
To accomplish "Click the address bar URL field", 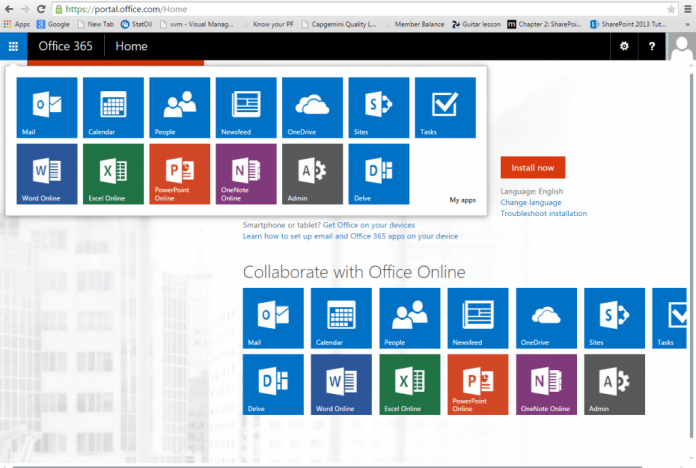I will click(364, 9).
